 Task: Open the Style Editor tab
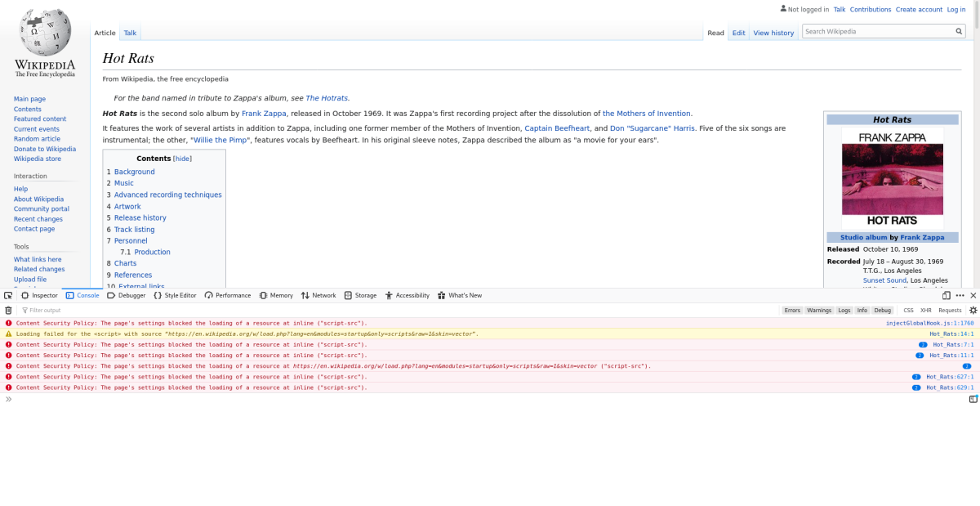coord(175,295)
